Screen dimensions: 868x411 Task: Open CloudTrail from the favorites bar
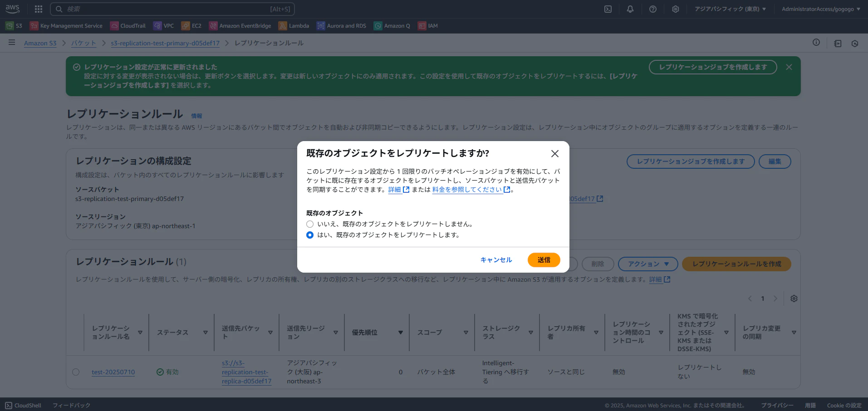(x=128, y=25)
